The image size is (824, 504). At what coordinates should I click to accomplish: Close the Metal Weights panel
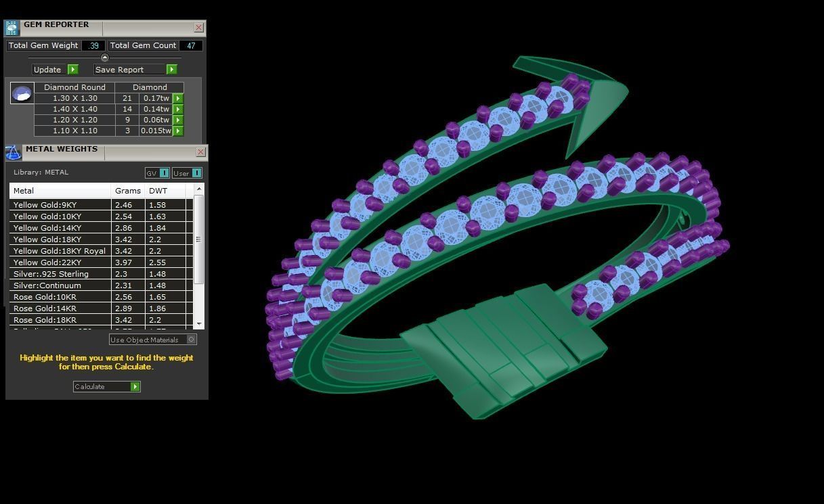click(200, 152)
